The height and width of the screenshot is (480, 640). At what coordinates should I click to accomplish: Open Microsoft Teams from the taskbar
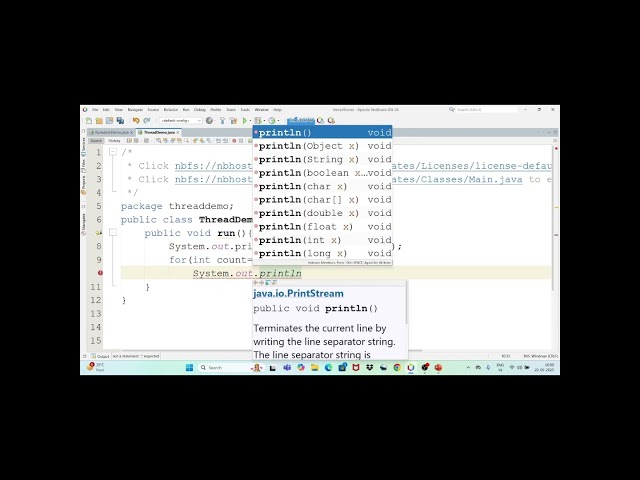pyautogui.click(x=287, y=368)
